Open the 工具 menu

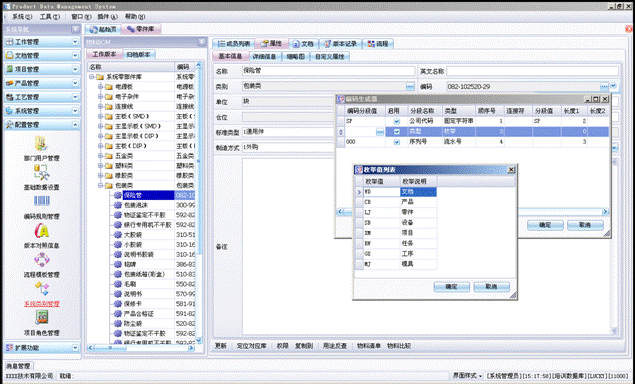point(49,17)
